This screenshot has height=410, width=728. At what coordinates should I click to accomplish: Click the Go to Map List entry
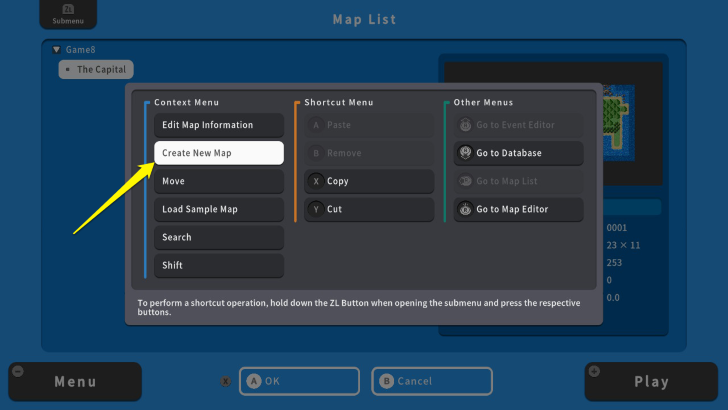(x=519, y=181)
